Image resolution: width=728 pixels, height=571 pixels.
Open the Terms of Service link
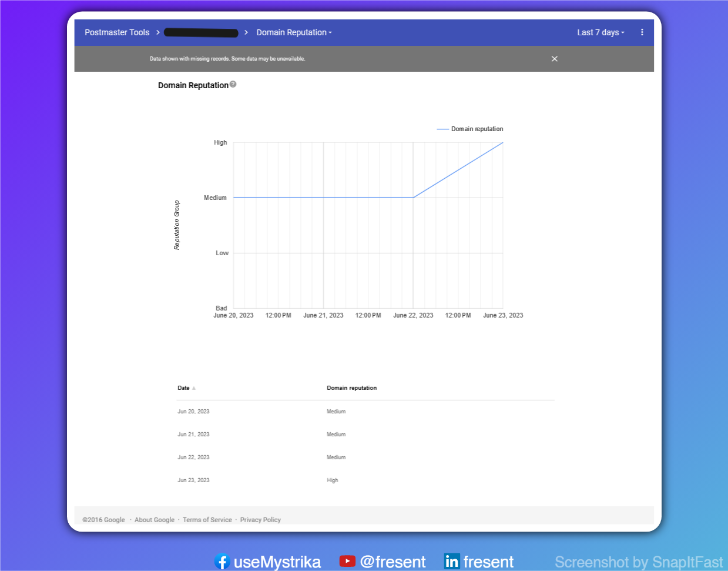coord(207,520)
